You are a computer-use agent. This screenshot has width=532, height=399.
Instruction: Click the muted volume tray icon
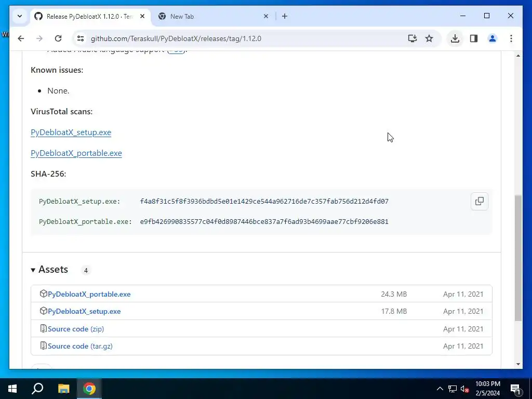465,389
